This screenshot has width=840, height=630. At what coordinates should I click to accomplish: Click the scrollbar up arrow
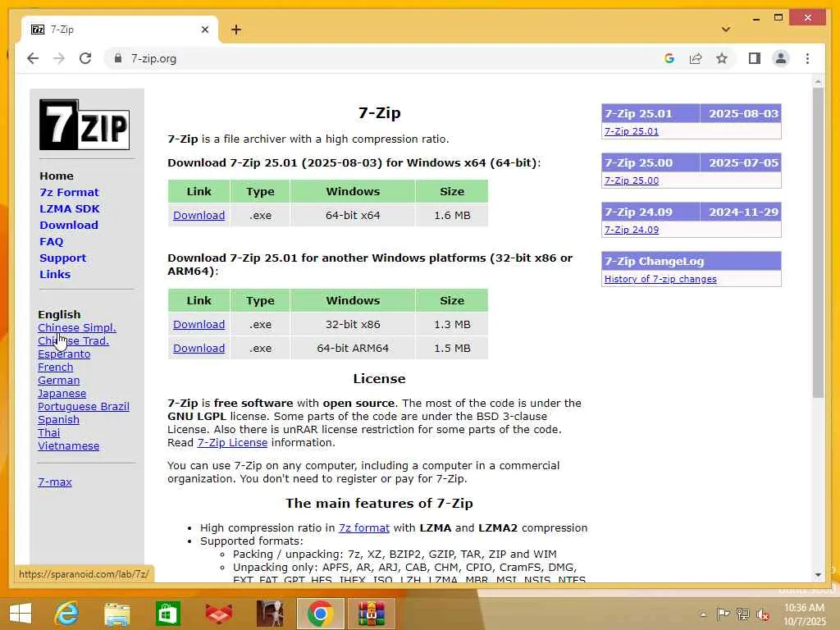click(818, 82)
